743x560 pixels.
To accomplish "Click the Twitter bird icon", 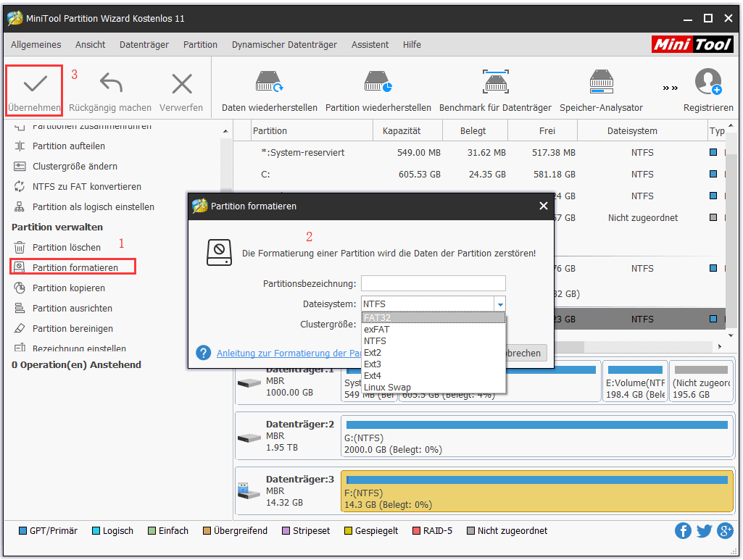I will (x=704, y=531).
